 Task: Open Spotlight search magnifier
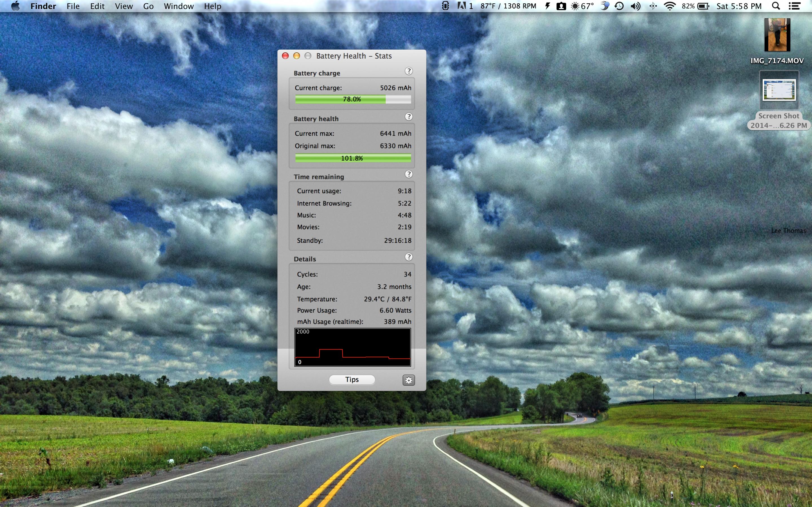click(776, 6)
